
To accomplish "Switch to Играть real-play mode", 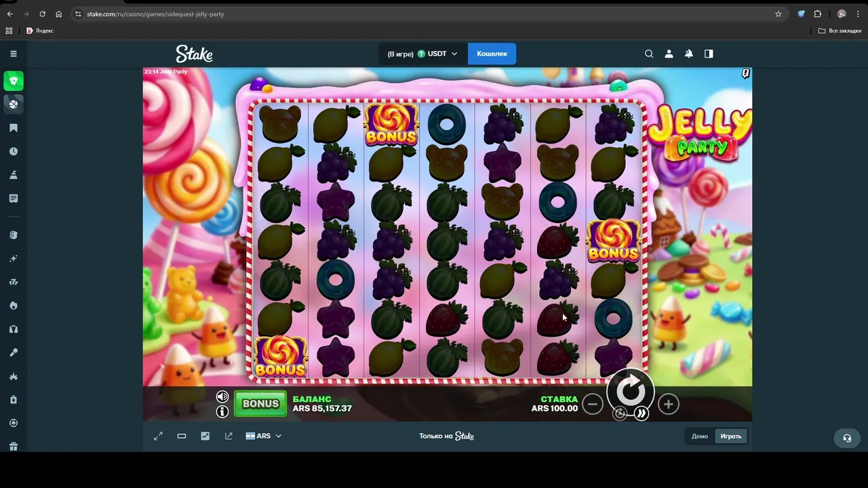I will pos(731,436).
